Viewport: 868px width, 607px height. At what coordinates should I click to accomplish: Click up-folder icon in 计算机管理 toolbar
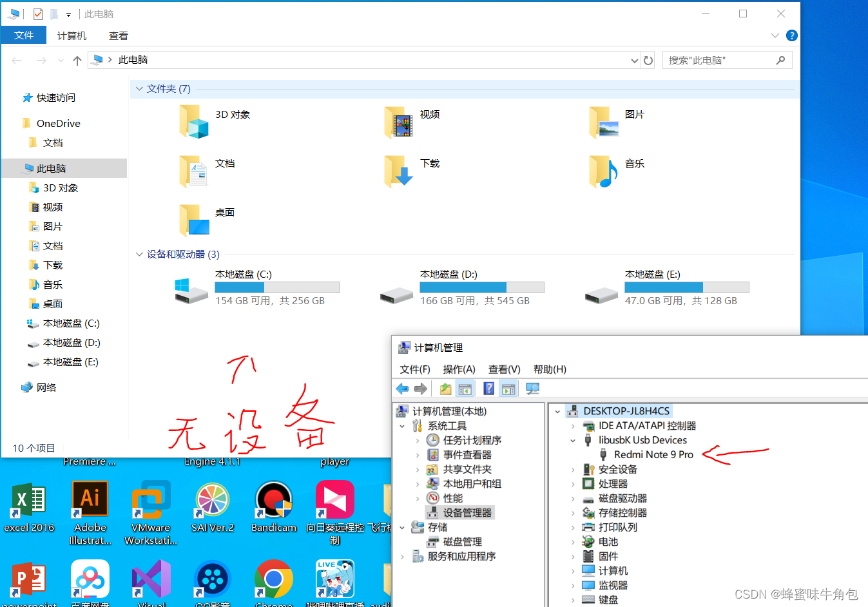445,389
